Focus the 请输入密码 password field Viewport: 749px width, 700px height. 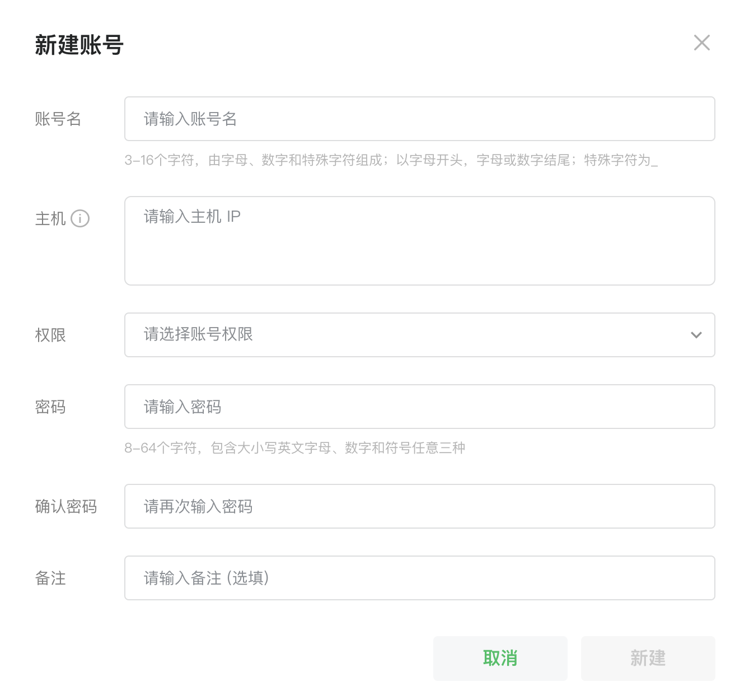(419, 407)
